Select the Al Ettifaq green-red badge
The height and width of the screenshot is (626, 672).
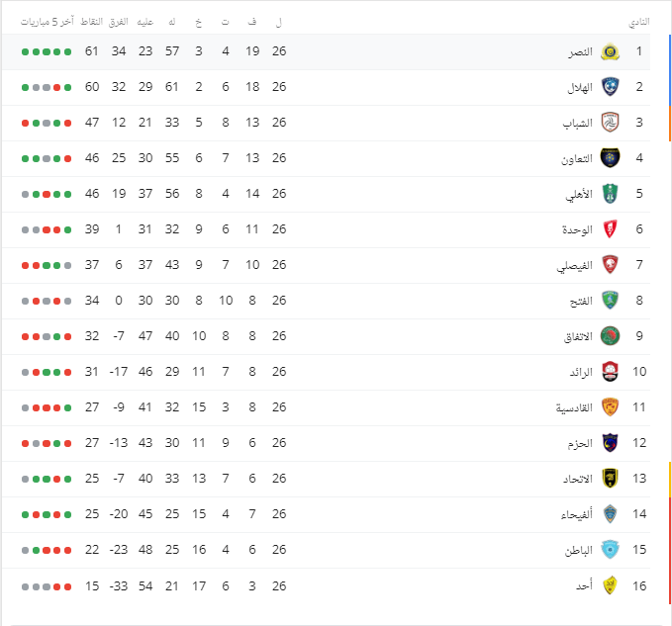pos(610,336)
